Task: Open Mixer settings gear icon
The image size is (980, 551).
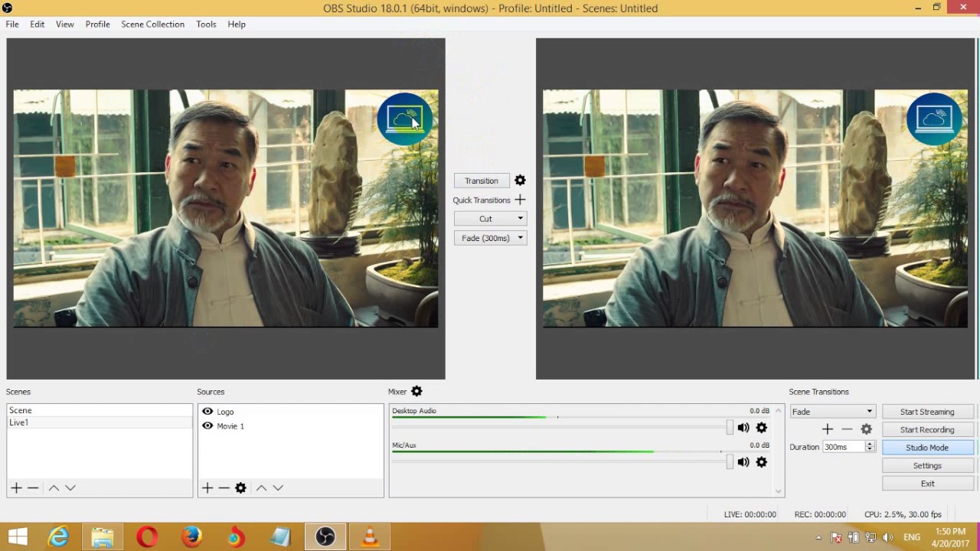Action: coord(416,391)
